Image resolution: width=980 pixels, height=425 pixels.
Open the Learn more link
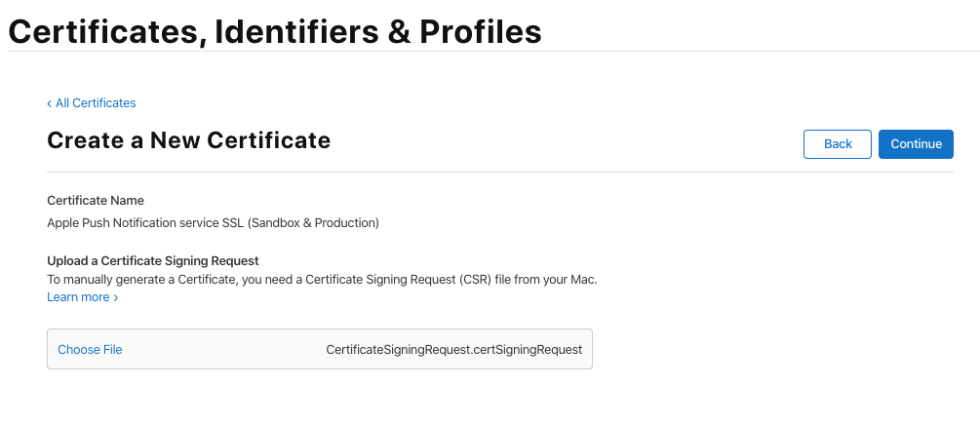tap(78, 297)
